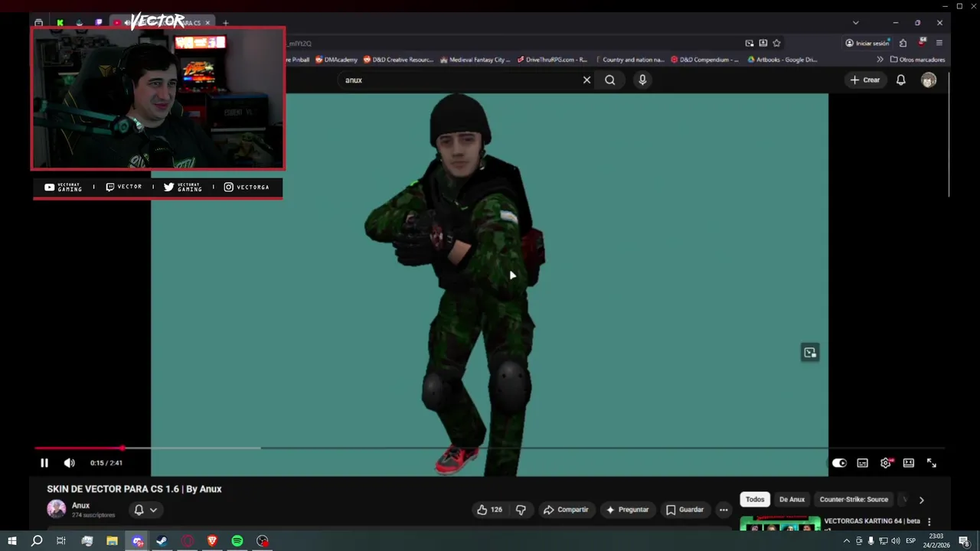Mute the video volume speaker icon
Screen dimensions: 980x551
pyautogui.click(x=70, y=463)
